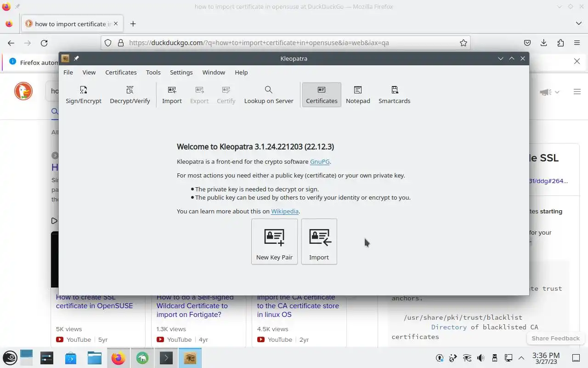Open Firefox downloads panel

(x=544, y=43)
